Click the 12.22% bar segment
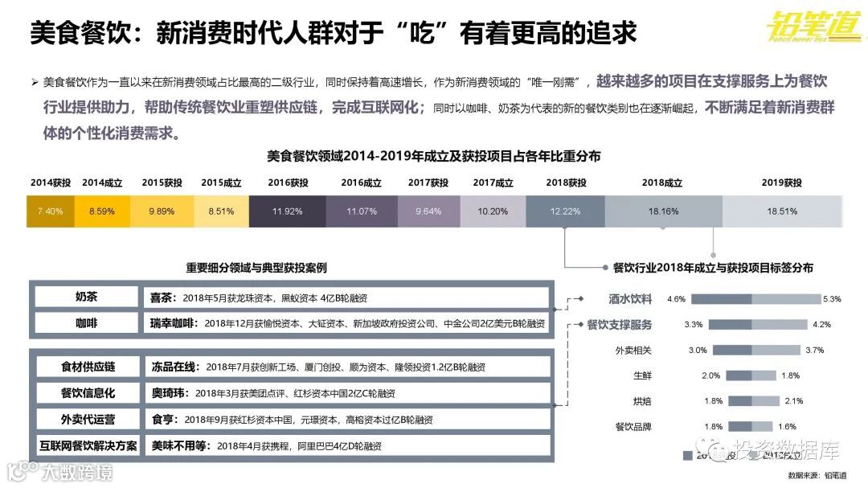Image resolution: width=868 pixels, height=488 pixels. coord(565,211)
